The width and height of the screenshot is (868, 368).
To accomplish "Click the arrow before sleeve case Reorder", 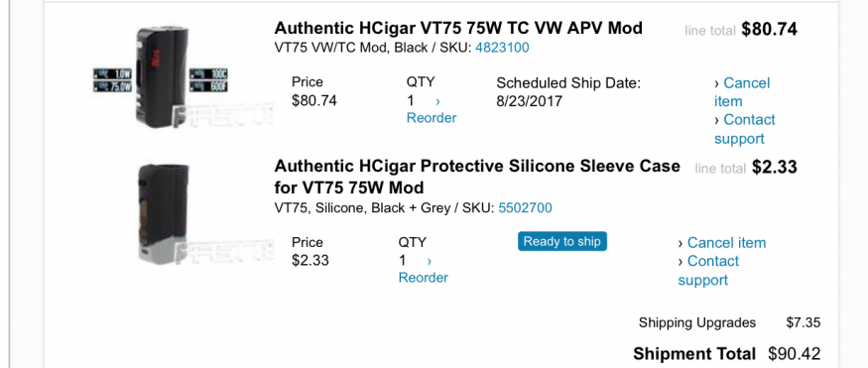I will point(430,261).
